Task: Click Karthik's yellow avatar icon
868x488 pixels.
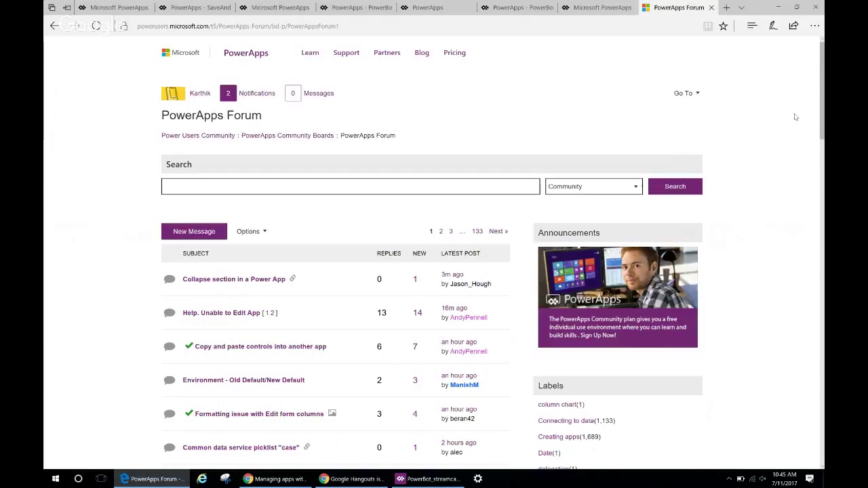Action: (173, 93)
